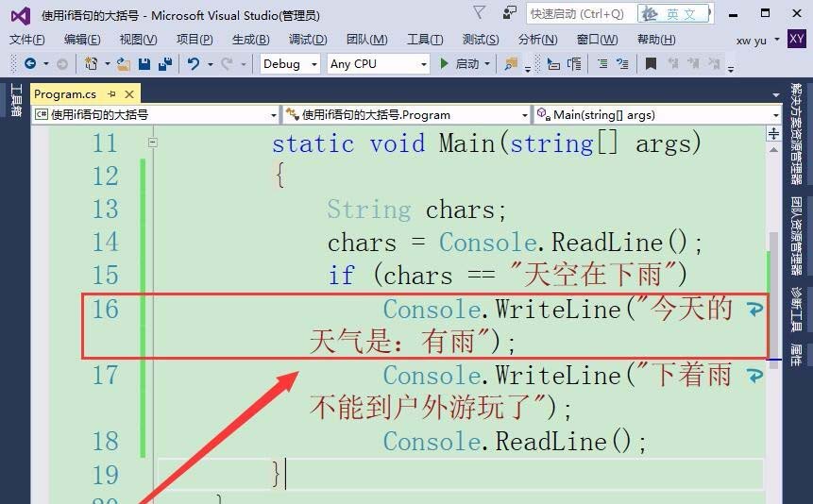813x504 pixels.
Task: Open the 解决方案资源管理器 side tab
Action: click(796, 134)
